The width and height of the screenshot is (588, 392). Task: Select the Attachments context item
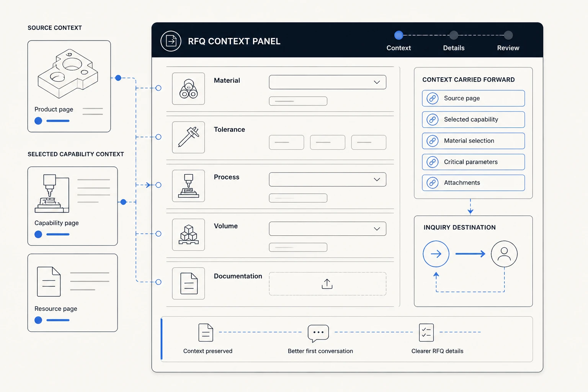pyautogui.click(x=473, y=183)
